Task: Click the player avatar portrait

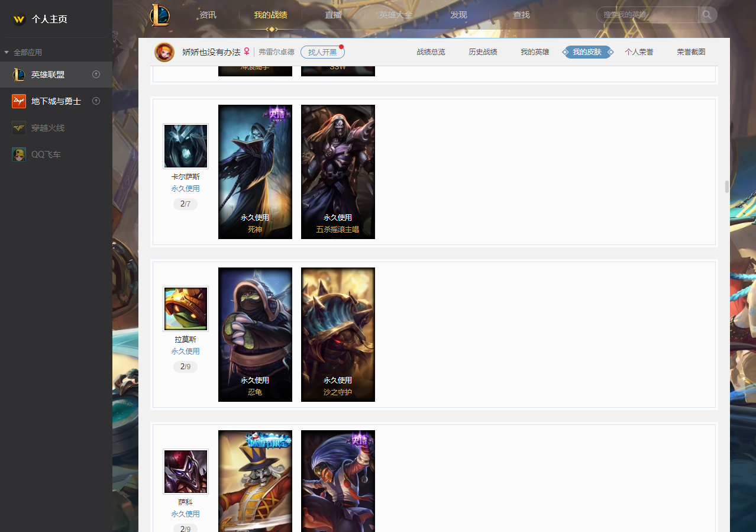Action: pos(164,52)
